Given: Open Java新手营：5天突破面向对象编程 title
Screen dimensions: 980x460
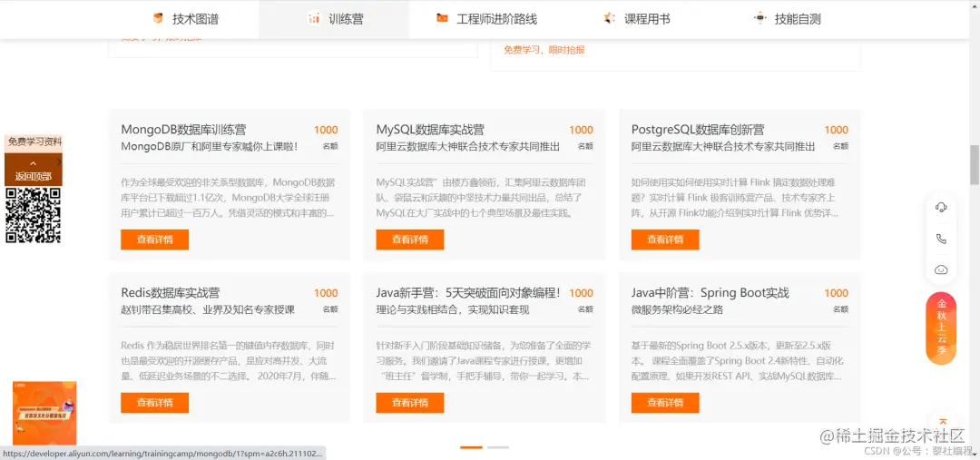Looking at the screenshot, I should point(469,293).
